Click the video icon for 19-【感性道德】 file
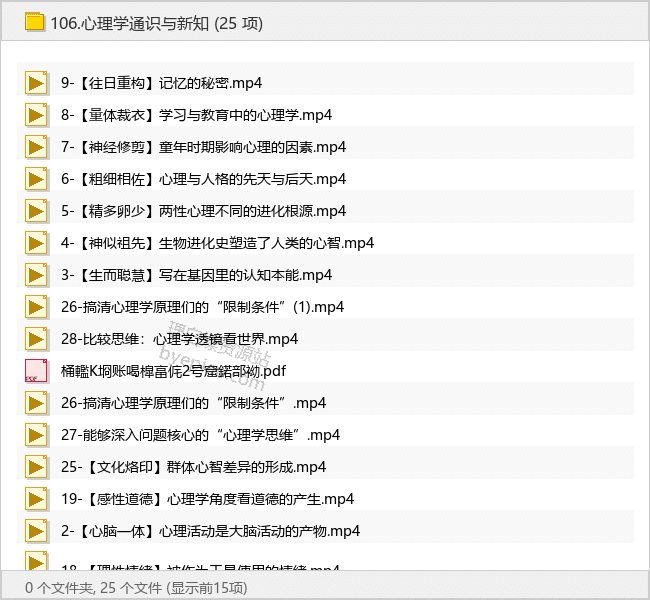This screenshot has height=600, width=650. pos(36,499)
